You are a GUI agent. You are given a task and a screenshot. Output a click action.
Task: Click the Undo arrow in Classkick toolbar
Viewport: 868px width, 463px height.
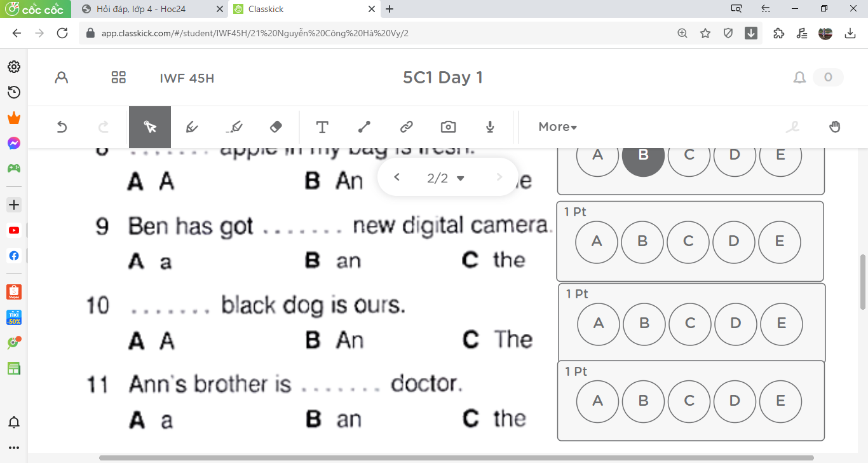(62, 127)
